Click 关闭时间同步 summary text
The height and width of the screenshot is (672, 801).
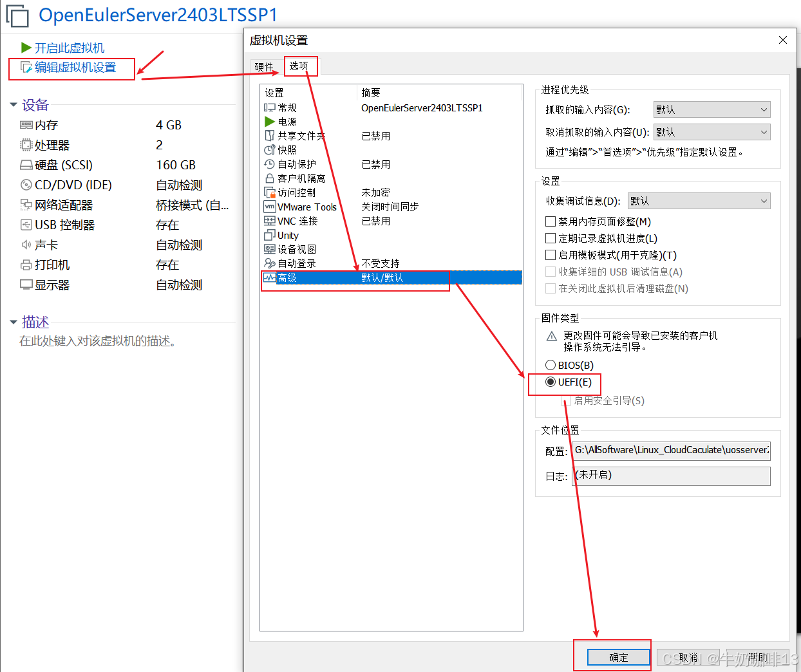(390, 207)
